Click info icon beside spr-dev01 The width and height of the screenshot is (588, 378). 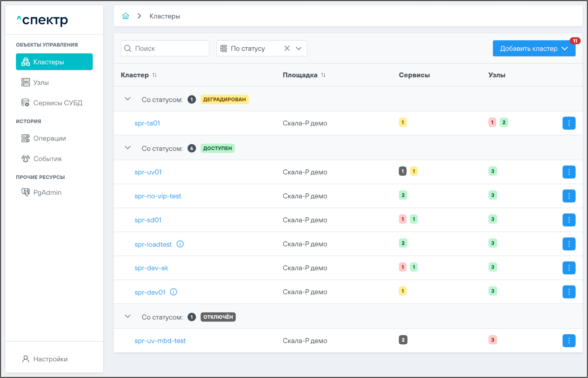tap(173, 292)
